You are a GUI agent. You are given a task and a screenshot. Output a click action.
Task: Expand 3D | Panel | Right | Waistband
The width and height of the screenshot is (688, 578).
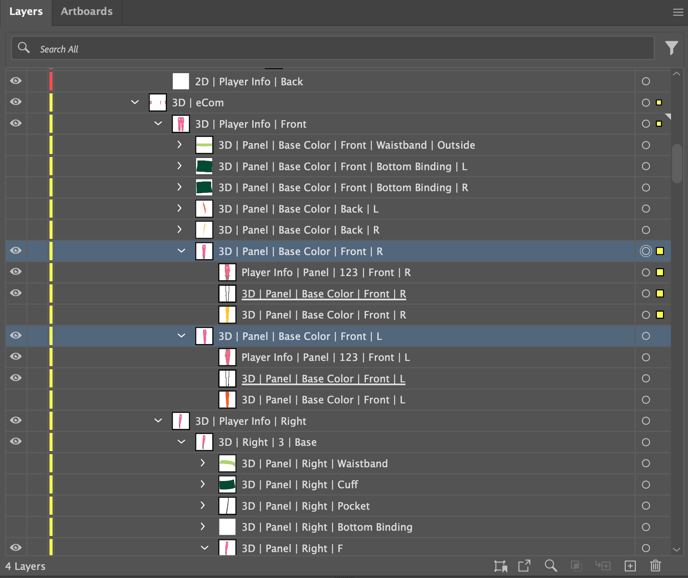[203, 463]
